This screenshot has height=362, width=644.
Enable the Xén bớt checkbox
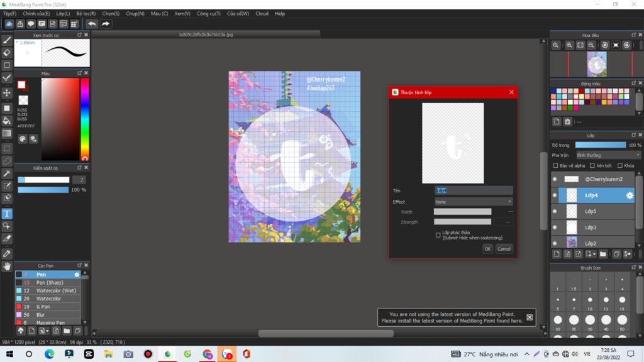pyautogui.click(x=592, y=166)
